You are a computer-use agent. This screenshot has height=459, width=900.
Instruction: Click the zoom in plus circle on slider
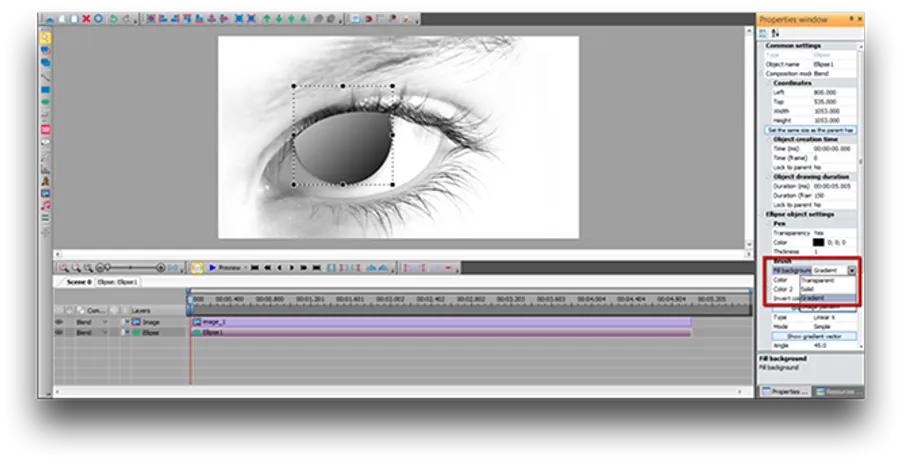pyautogui.click(x=161, y=268)
